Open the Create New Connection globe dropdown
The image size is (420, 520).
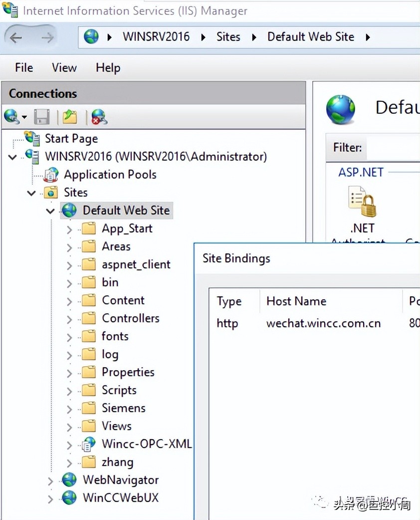[15, 117]
